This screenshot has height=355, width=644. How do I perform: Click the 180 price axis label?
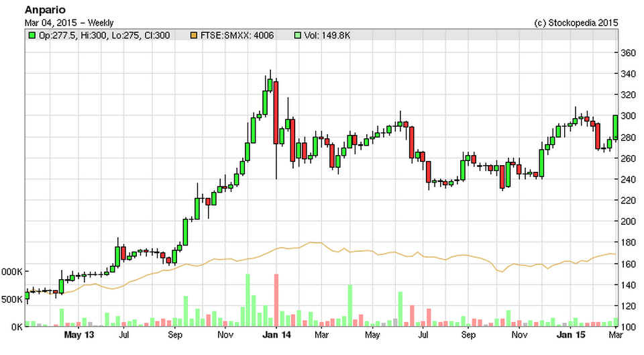[x=628, y=243]
